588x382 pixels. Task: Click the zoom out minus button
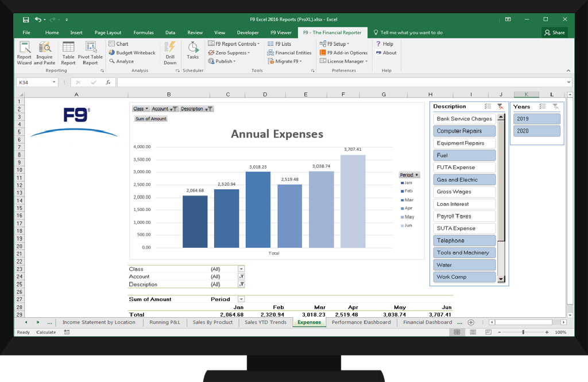(500, 332)
